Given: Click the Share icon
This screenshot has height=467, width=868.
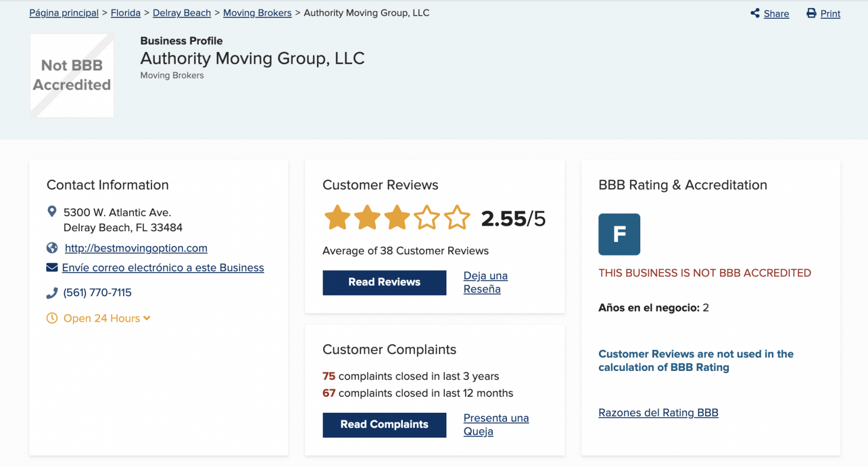Looking at the screenshot, I should [754, 12].
